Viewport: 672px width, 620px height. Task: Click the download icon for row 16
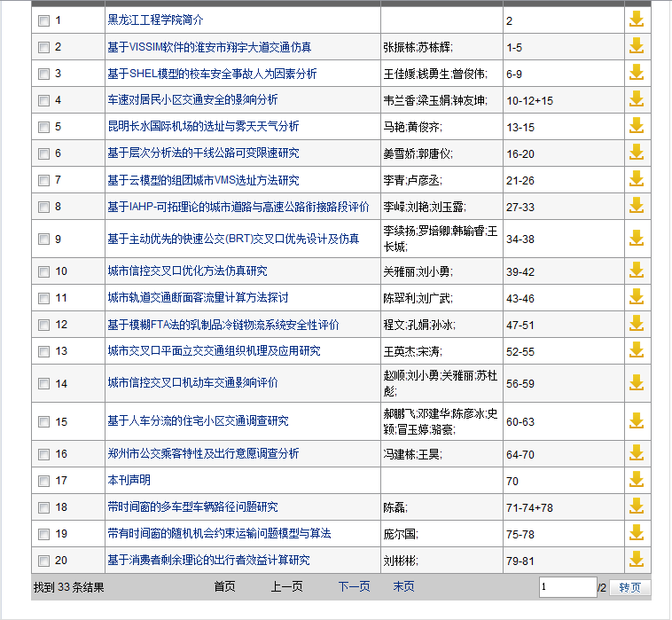[x=637, y=452]
